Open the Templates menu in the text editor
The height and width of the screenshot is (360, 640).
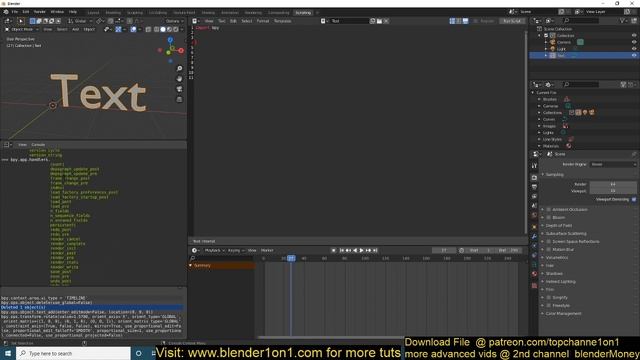pos(282,21)
